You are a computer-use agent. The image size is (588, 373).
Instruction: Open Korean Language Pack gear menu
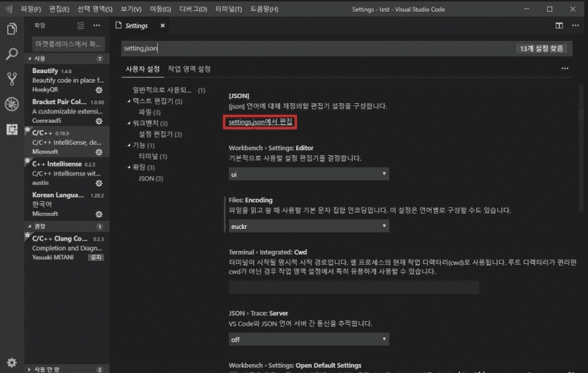click(99, 214)
